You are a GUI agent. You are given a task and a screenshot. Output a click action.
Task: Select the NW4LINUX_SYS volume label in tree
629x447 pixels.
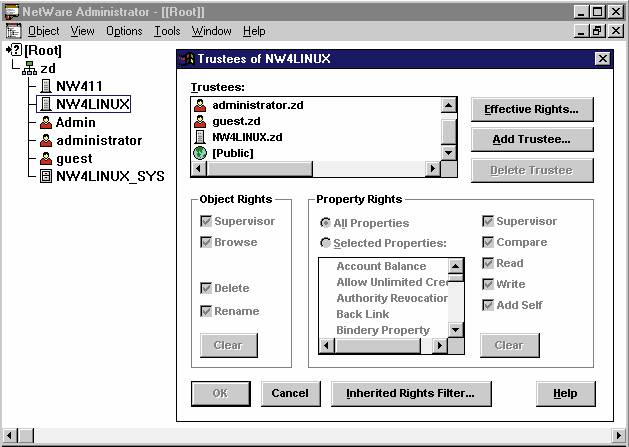click(110, 176)
